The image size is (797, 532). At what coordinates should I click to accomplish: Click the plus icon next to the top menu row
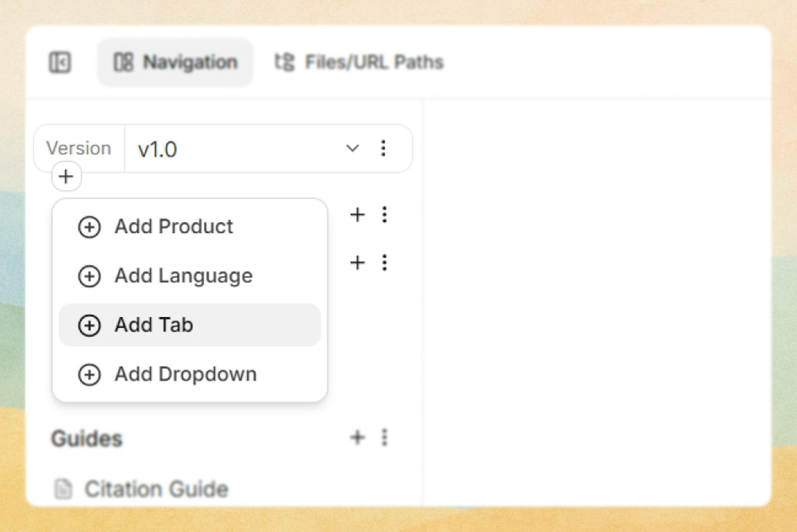coord(357,215)
